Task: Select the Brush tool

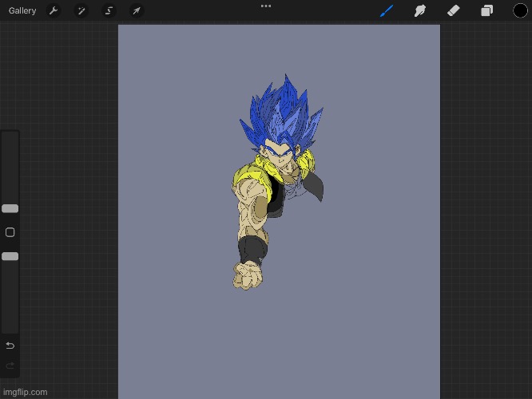Action: pos(387,11)
